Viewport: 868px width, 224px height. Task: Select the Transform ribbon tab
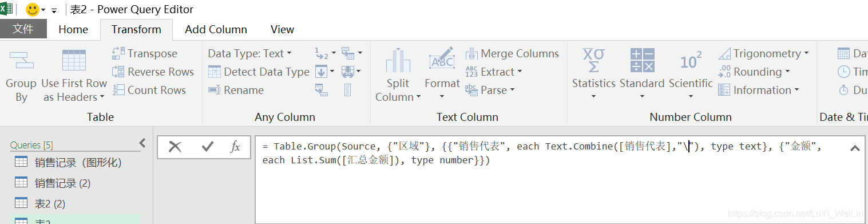pyautogui.click(x=136, y=29)
